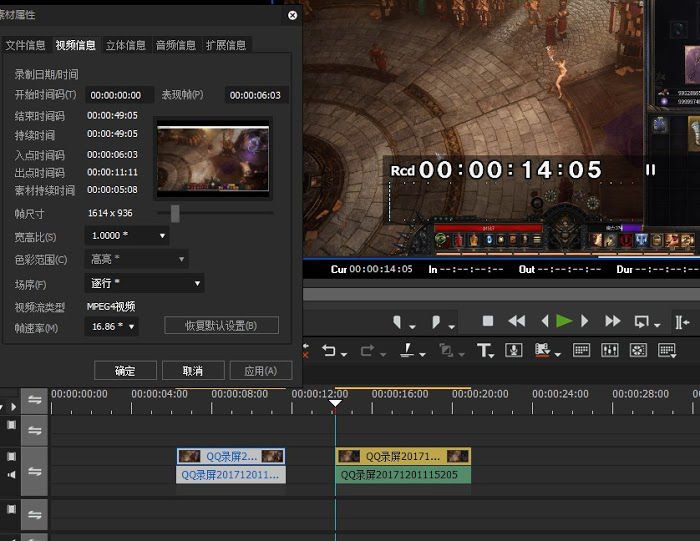Expand the Redo history arrow
700x541 pixels.
click(383, 354)
